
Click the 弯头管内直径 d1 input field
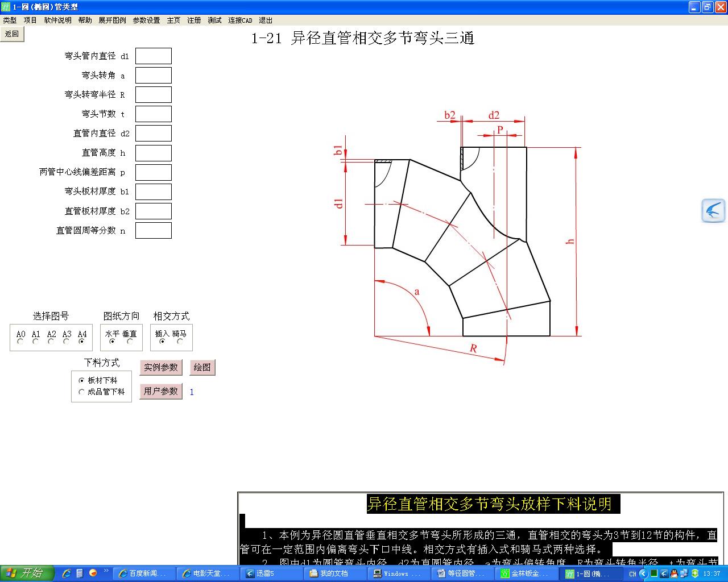(x=154, y=56)
